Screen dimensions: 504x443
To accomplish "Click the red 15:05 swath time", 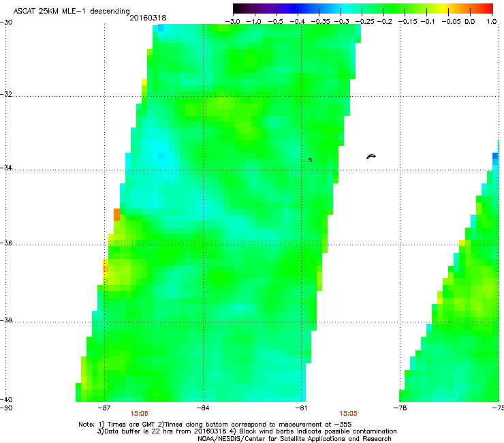I will click(348, 414).
